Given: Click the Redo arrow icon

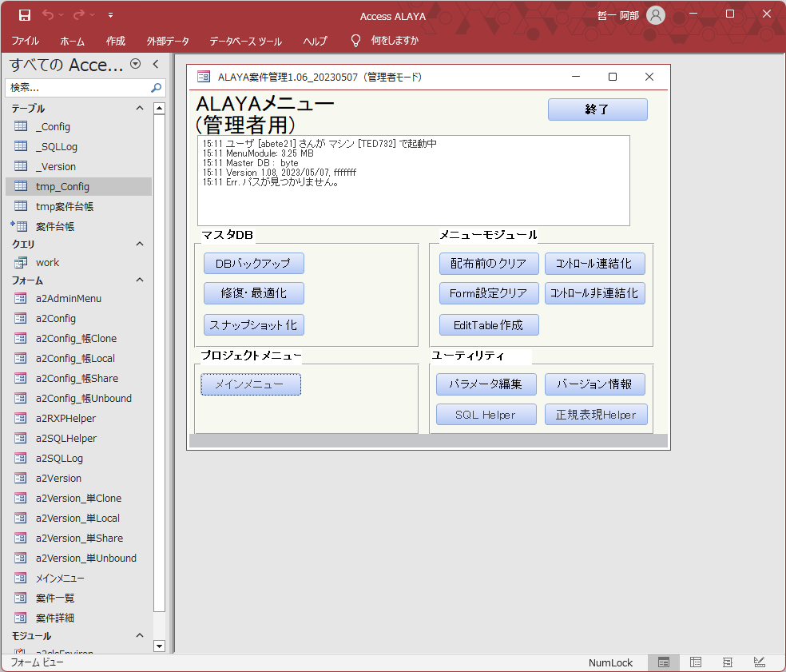Looking at the screenshot, I should pyautogui.click(x=79, y=15).
